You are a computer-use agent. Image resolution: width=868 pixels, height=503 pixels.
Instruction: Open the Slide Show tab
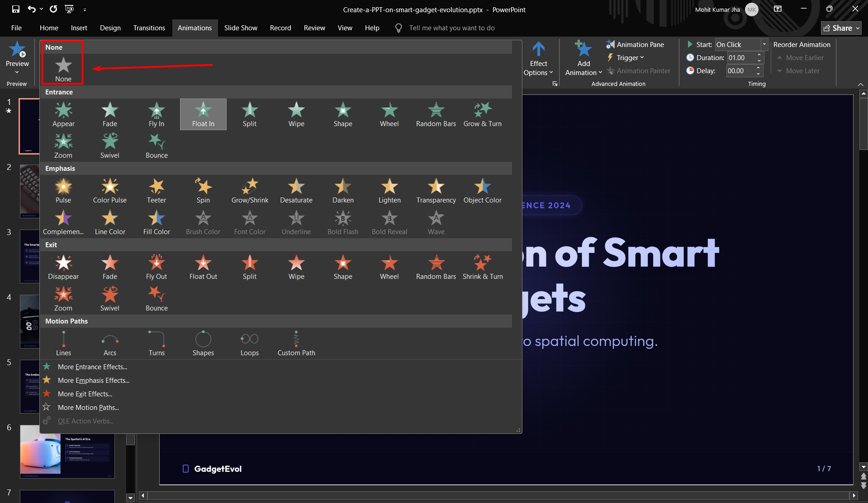(x=241, y=28)
